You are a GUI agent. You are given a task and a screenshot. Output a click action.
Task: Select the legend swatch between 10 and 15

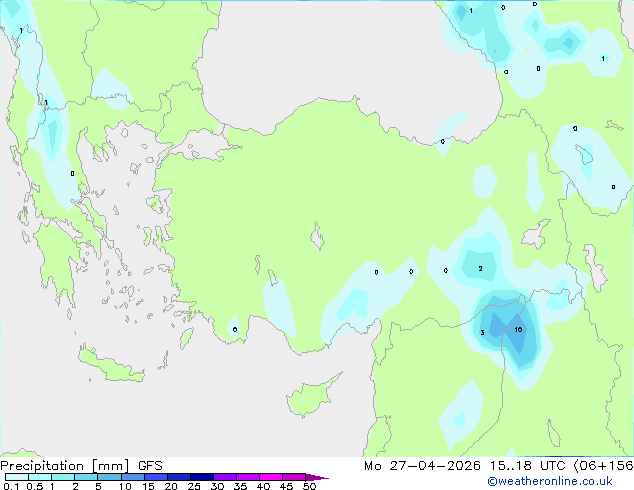pyautogui.click(x=133, y=477)
